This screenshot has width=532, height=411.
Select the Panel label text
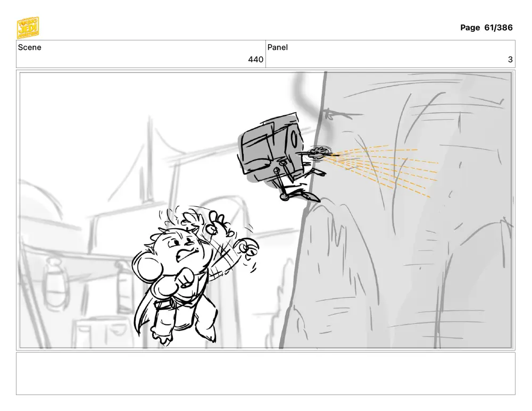pos(278,47)
